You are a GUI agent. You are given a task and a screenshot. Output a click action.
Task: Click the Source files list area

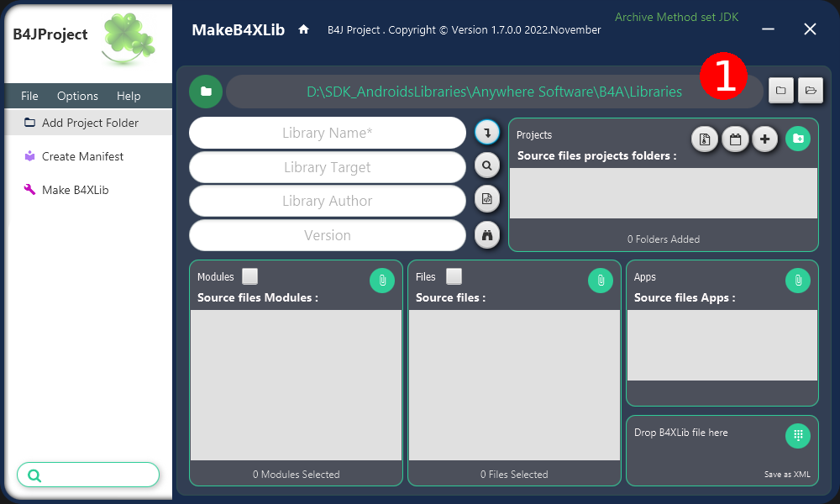(514, 385)
